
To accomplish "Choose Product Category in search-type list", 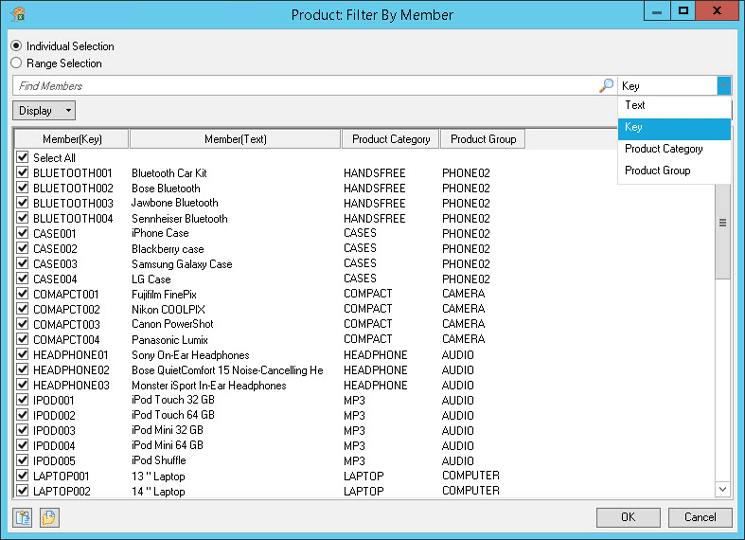I will tap(674, 149).
